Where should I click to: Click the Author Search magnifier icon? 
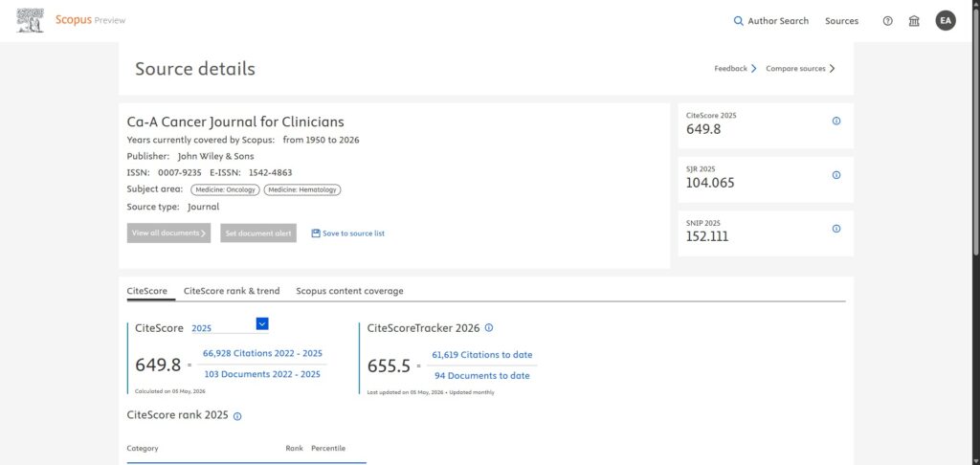click(739, 21)
